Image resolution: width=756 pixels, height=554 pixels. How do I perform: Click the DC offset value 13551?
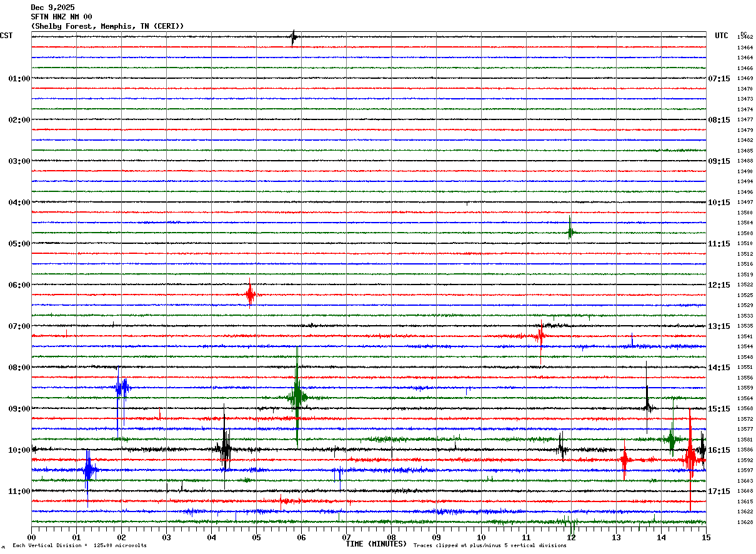[745, 368]
